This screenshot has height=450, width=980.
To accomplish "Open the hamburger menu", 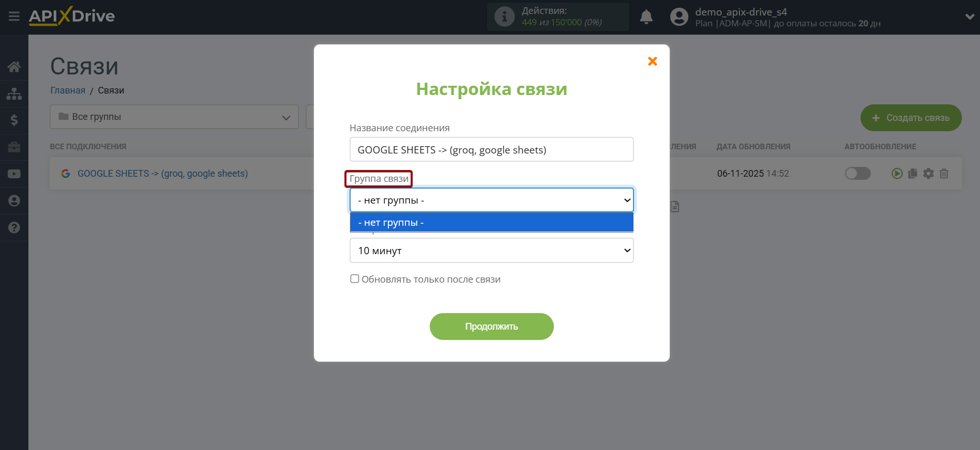I will (x=14, y=17).
